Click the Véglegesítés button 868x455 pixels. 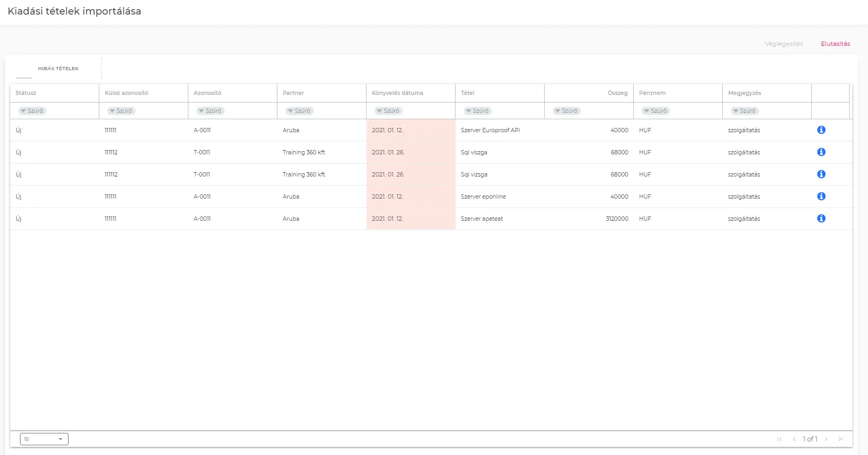[x=784, y=44]
